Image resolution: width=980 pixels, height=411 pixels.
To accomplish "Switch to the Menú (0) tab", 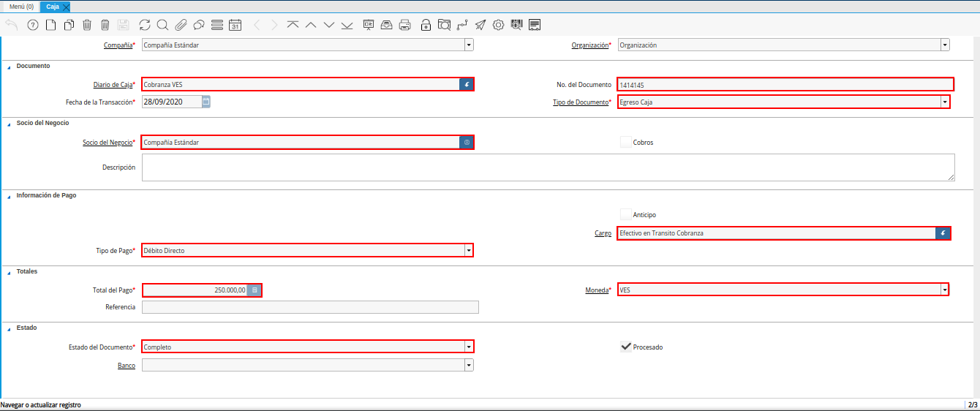I will point(21,6).
